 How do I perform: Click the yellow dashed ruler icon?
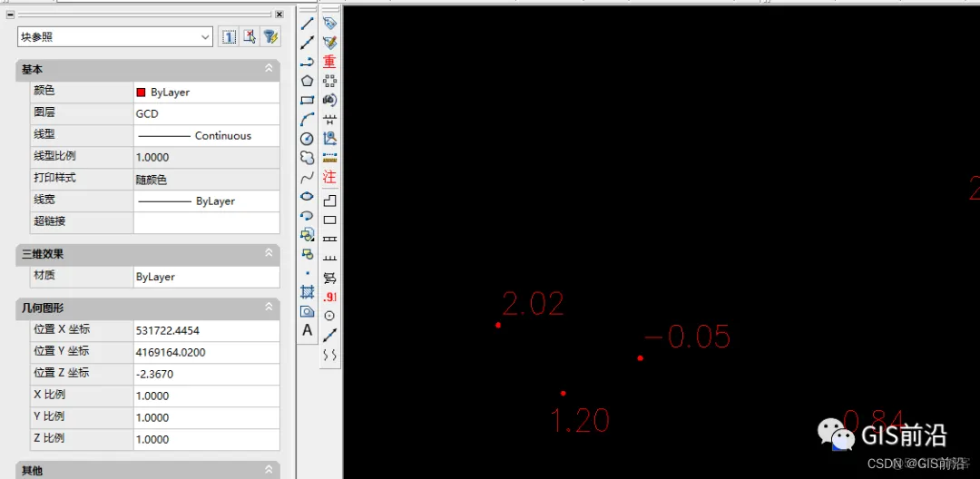[x=329, y=157]
